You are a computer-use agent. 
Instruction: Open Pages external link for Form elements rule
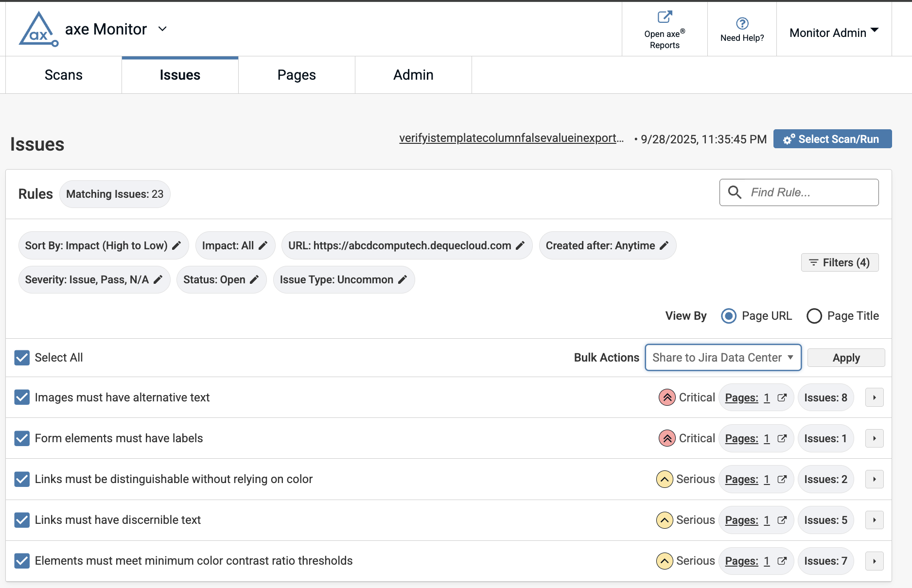click(782, 438)
